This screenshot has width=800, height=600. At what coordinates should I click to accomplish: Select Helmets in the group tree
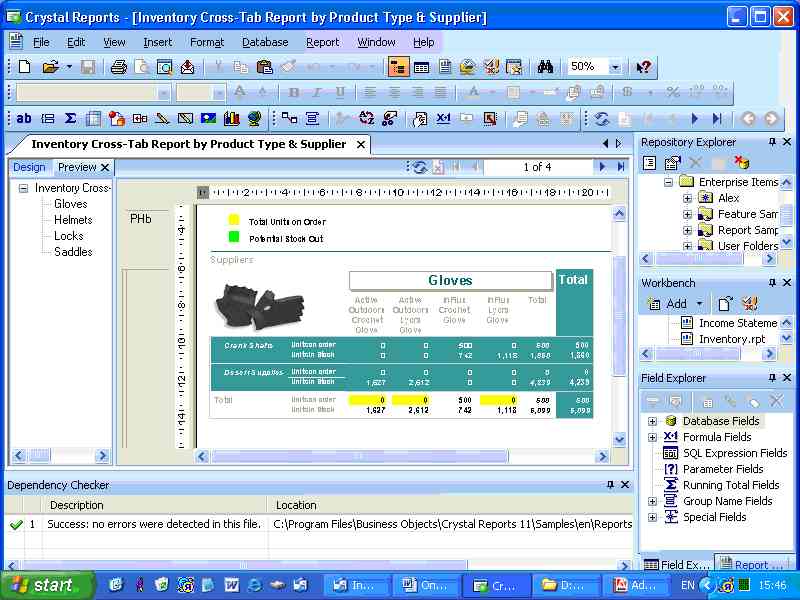(x=73, y=220)
